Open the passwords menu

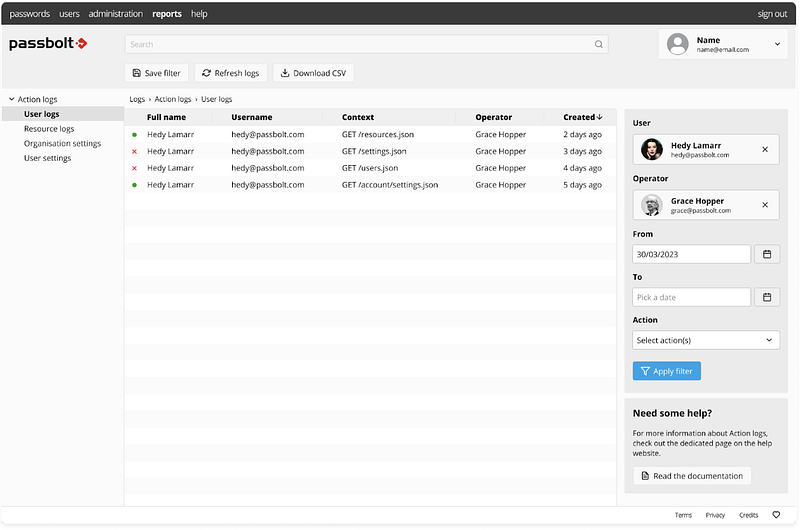coord(30,14)
